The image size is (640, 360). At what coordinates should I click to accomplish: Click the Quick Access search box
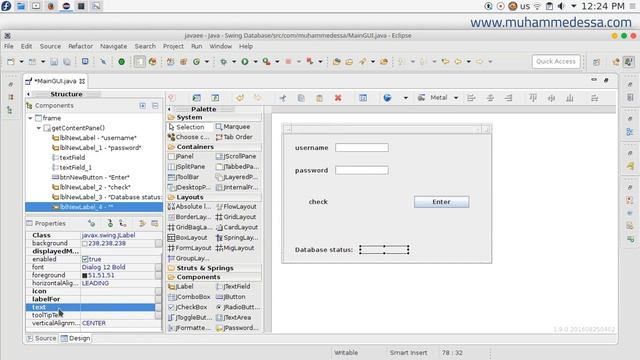556,62
